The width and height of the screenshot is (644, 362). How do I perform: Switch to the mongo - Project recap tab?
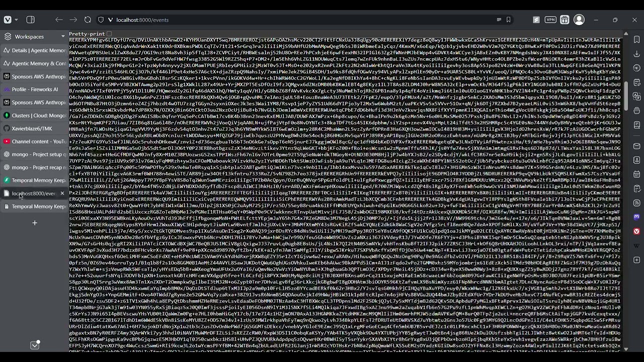pyautogui.click(x=34, y=167)
